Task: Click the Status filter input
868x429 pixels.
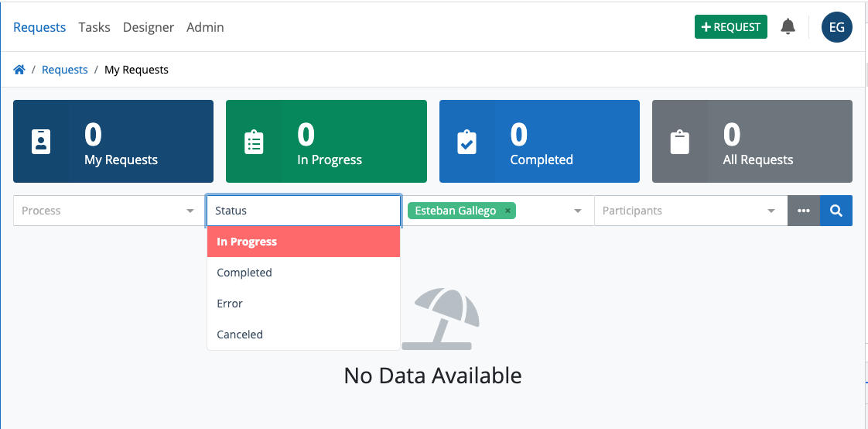Action: click(x=303, y=211)
